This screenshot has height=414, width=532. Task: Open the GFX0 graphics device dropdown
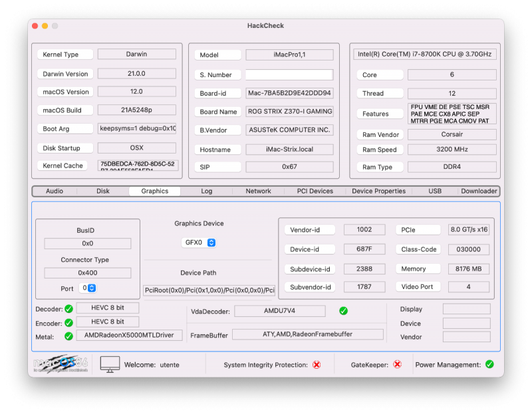click(199, 243)
